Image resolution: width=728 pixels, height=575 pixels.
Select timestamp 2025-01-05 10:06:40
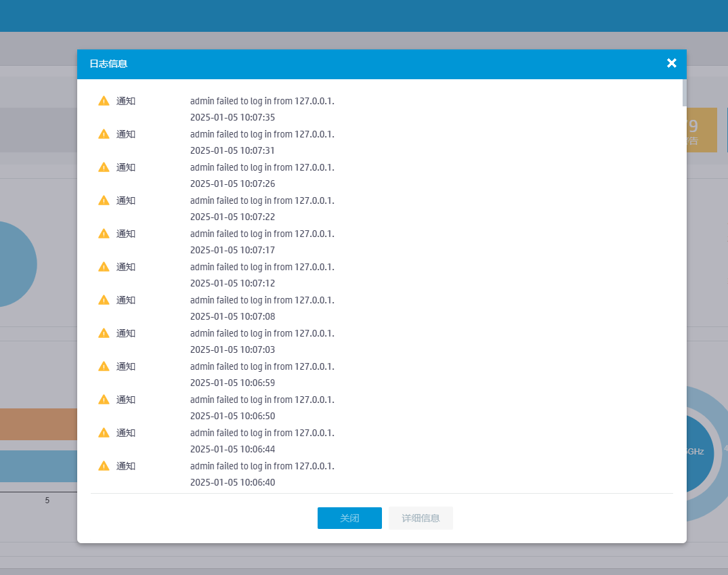point(232,483)
